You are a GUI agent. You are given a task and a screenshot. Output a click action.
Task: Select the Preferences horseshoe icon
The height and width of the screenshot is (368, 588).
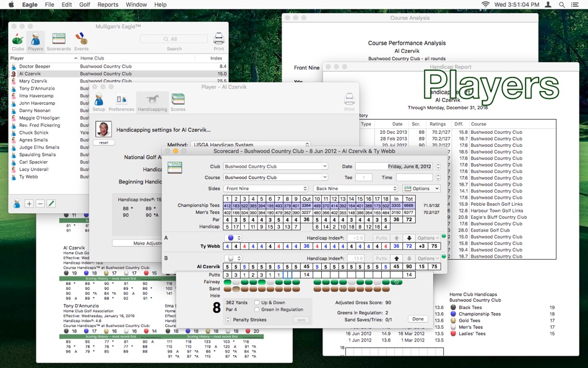coord(121,100)
